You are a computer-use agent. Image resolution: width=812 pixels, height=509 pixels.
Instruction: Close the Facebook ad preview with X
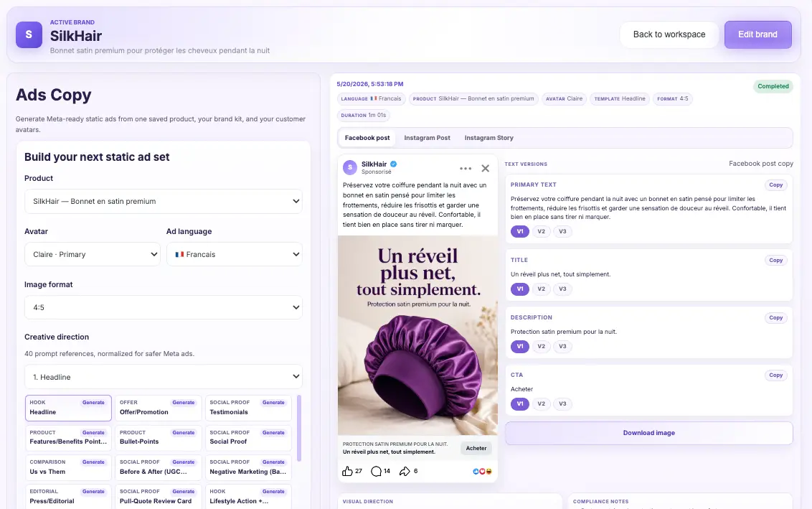coord(485,168)
